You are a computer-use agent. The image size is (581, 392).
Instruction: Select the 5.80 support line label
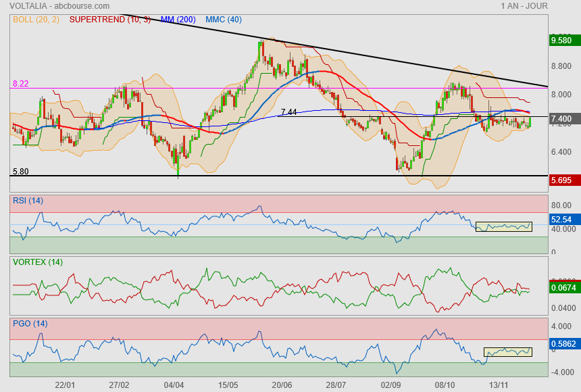point(20,172)
